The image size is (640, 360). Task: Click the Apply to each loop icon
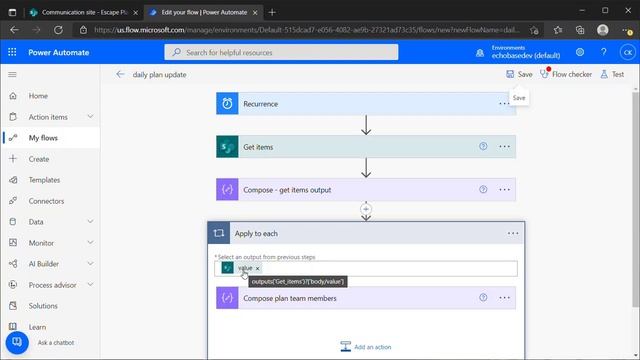coord(219,233)
